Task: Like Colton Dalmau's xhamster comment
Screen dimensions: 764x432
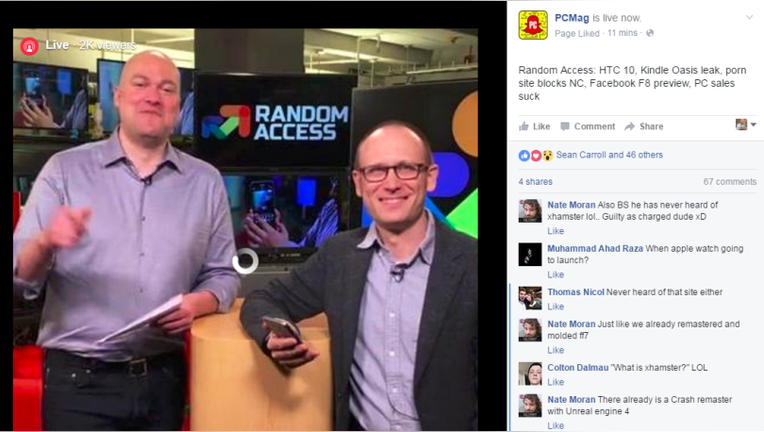Action: click(555, 382)
